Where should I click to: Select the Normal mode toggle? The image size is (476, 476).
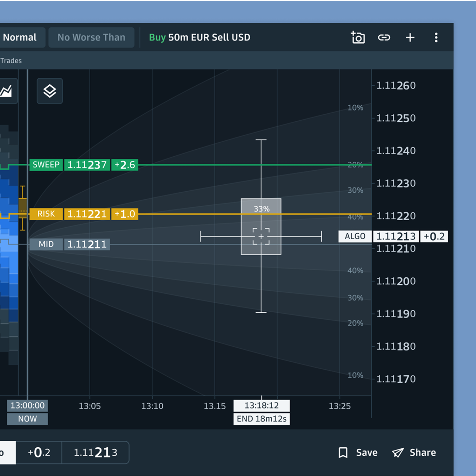20,37
